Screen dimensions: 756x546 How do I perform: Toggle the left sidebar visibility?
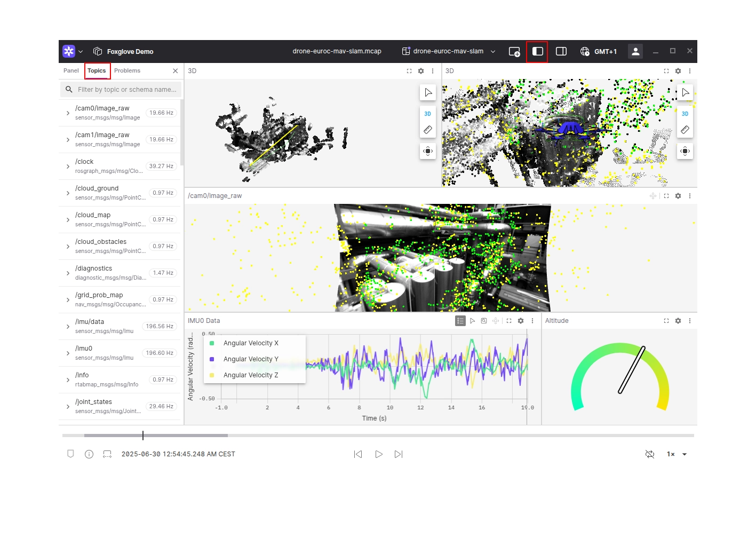tap(537, 52)
